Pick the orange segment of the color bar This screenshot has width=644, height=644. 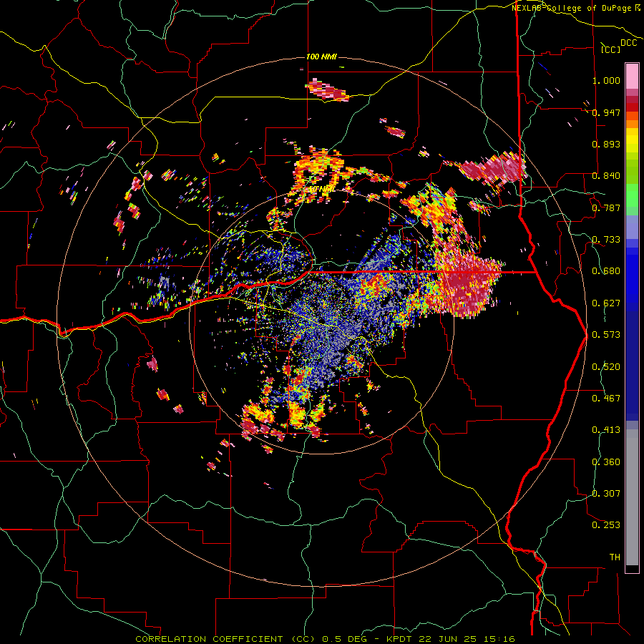632,124
